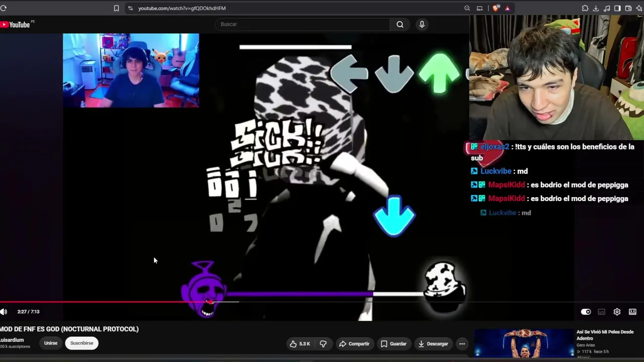Screen dimensions: 644x362
Task: Open the three-dot more actions menu
Action: (462, 344)
